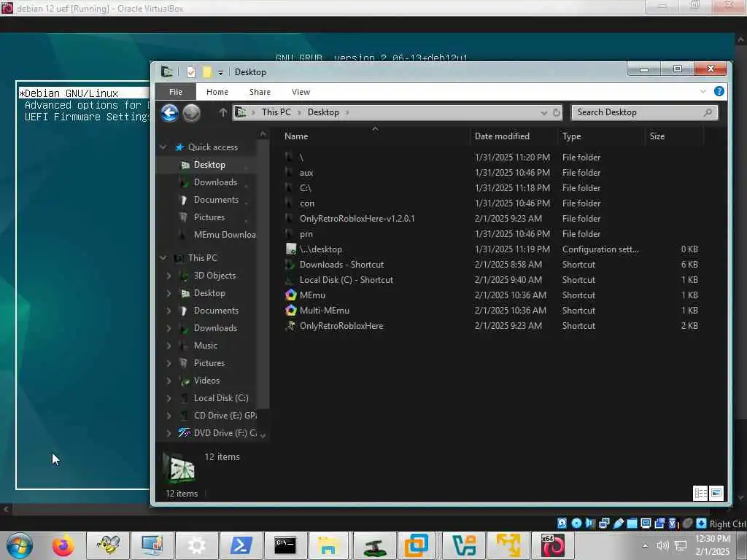Select DVD Drive (F:) in navigation pane

[225, 433]
